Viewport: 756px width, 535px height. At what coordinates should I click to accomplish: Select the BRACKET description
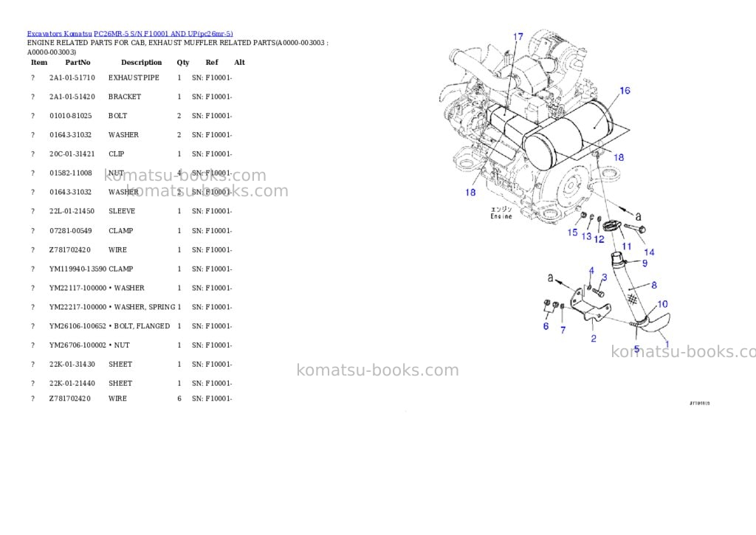(125, 97)
